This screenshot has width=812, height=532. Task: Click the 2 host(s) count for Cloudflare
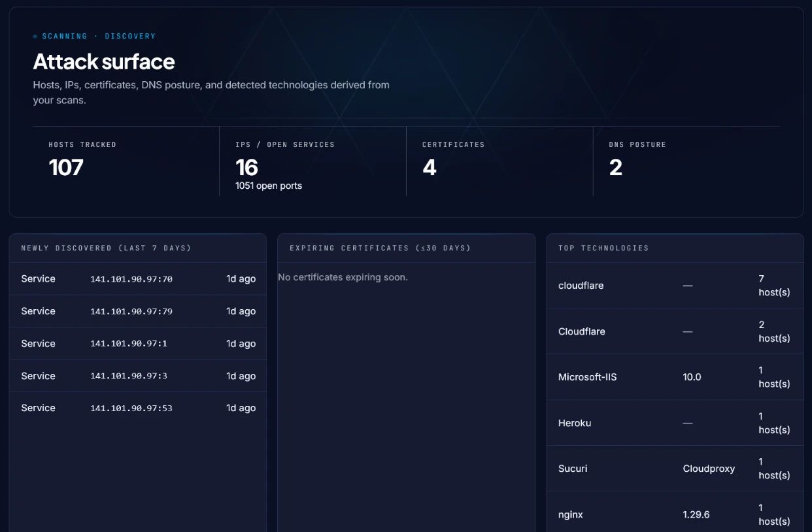774,331
